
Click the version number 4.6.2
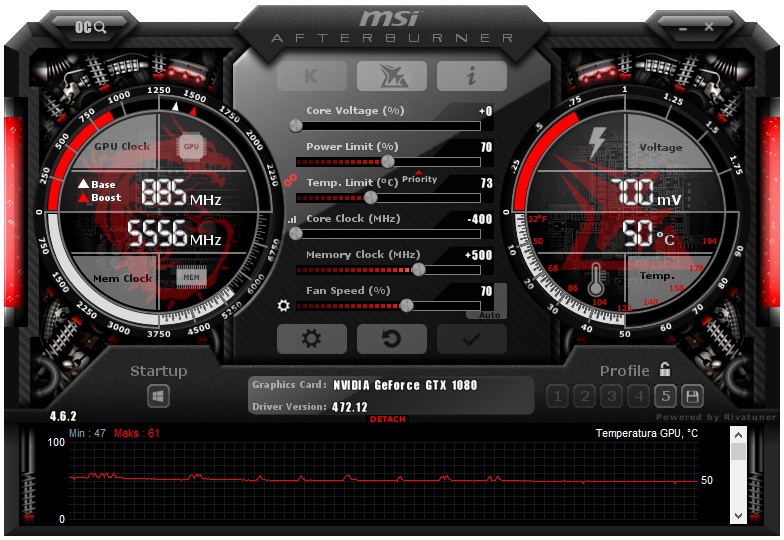click(63, 416)
